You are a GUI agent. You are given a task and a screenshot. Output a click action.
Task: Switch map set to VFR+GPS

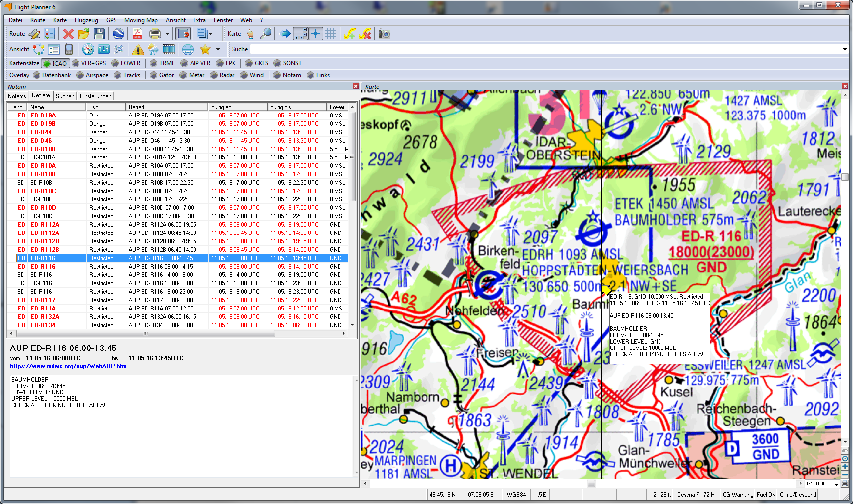[89, 63]
